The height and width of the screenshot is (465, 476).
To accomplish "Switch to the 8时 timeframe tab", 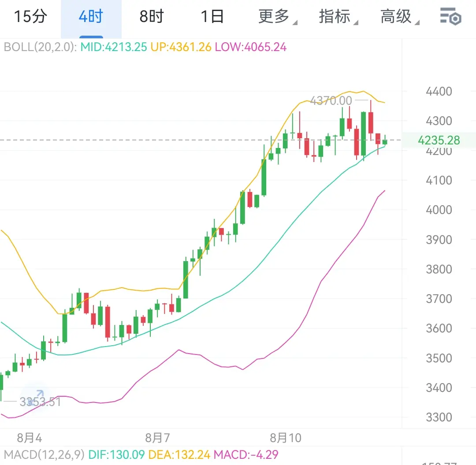I will pos(152,16).
